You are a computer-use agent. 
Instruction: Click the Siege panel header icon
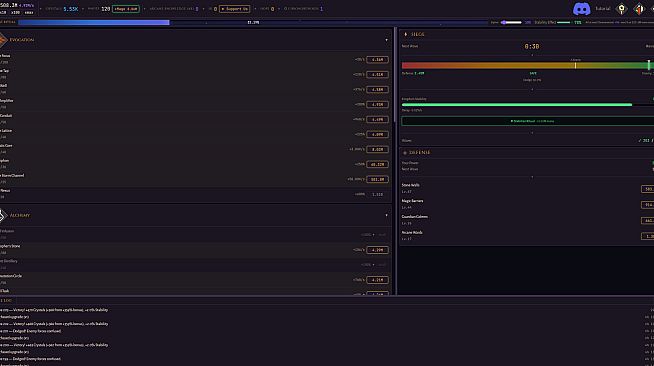405,34
